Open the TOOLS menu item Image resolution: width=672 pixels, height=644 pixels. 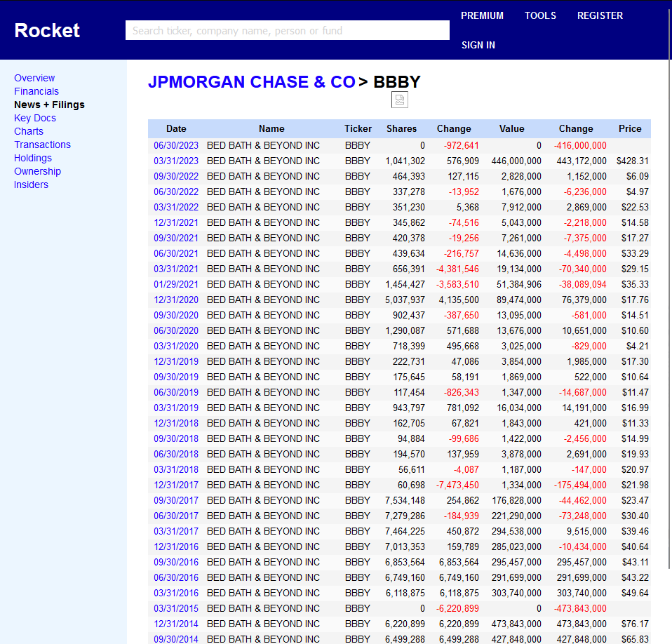coord(540,16)
